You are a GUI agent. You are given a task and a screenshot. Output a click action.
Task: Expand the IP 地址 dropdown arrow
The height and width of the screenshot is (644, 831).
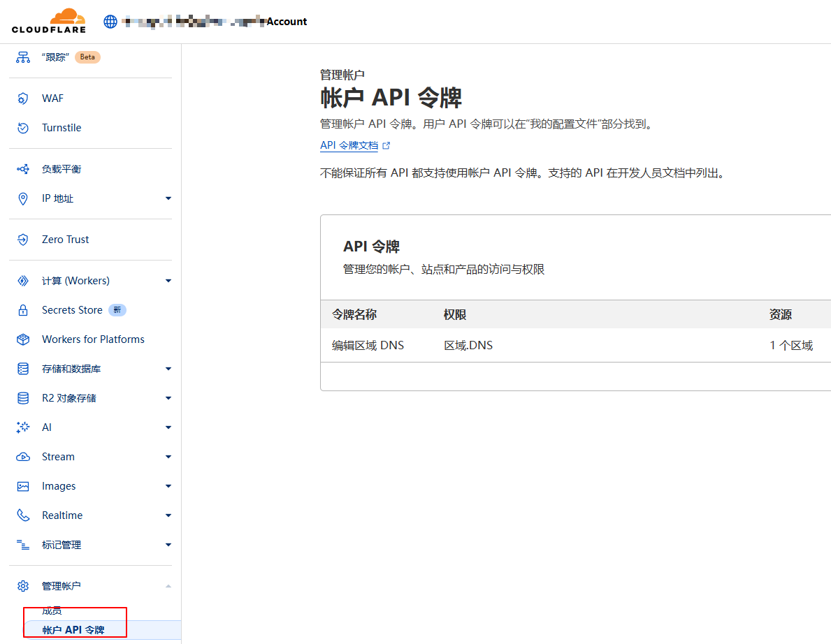(x=168, y=198)
